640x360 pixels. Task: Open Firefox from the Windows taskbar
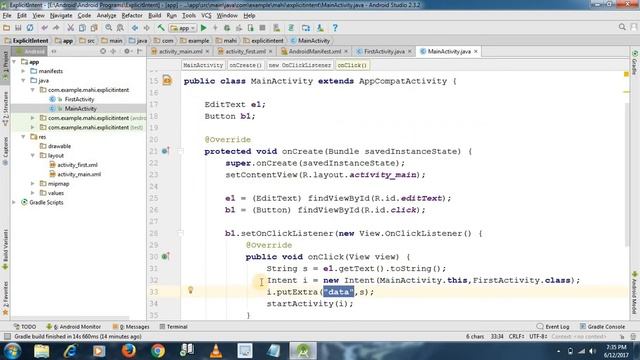[129, 351]
